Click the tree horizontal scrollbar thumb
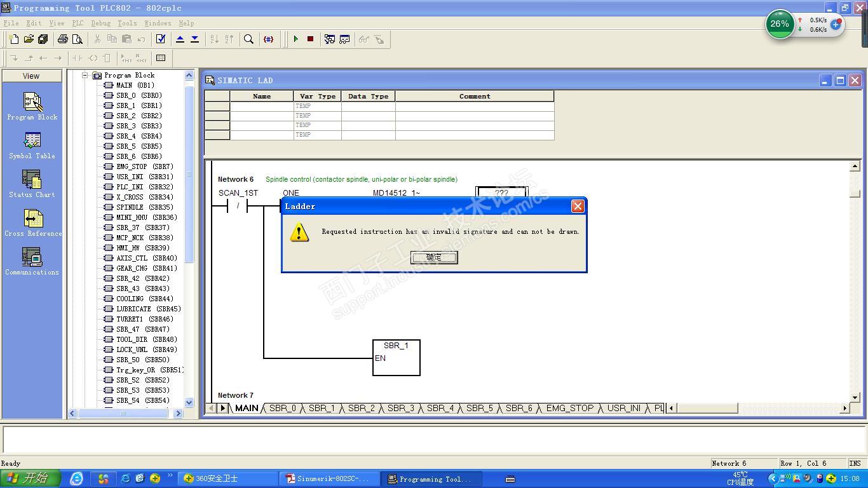Image resolution: width=868 pixels, height=488 pixels. [123, 413]
